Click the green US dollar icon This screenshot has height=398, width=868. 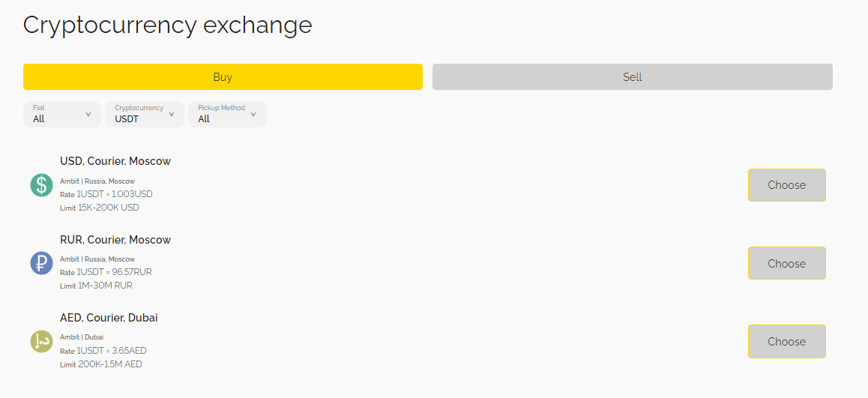click(x=41, y=185)
